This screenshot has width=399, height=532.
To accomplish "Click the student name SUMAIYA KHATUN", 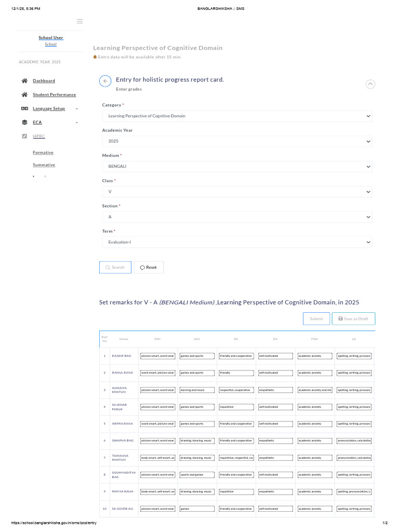I will (119, 390).
